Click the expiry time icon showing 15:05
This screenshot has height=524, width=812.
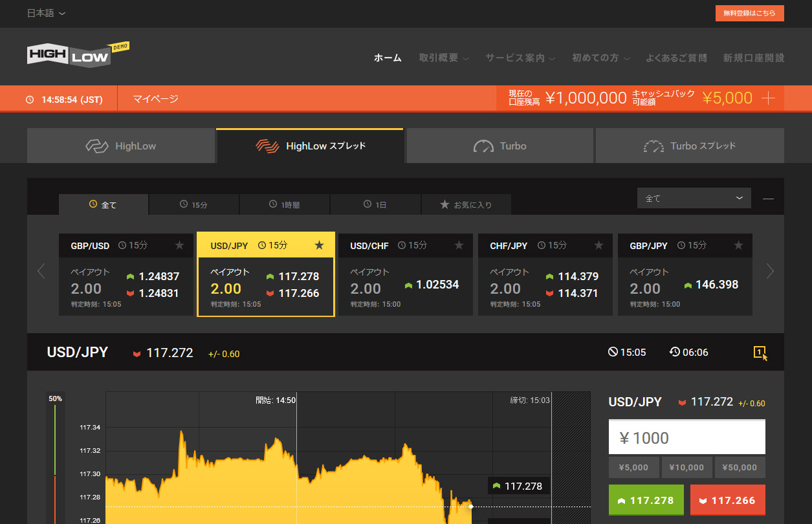pos(613,352)
